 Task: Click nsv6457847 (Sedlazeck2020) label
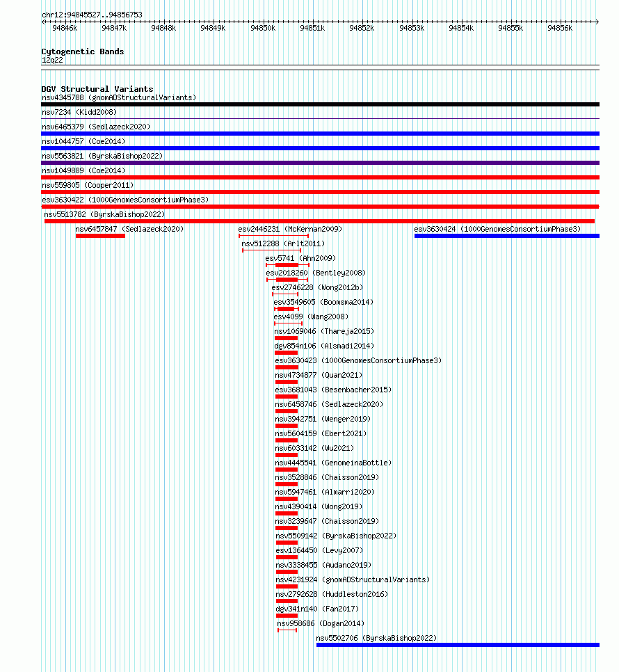(x=129, y=229)
